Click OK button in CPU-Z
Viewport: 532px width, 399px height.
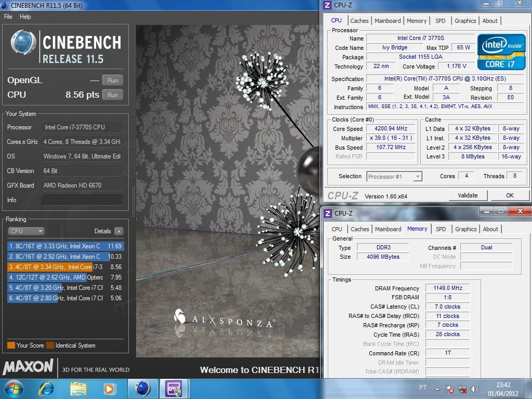510,195
